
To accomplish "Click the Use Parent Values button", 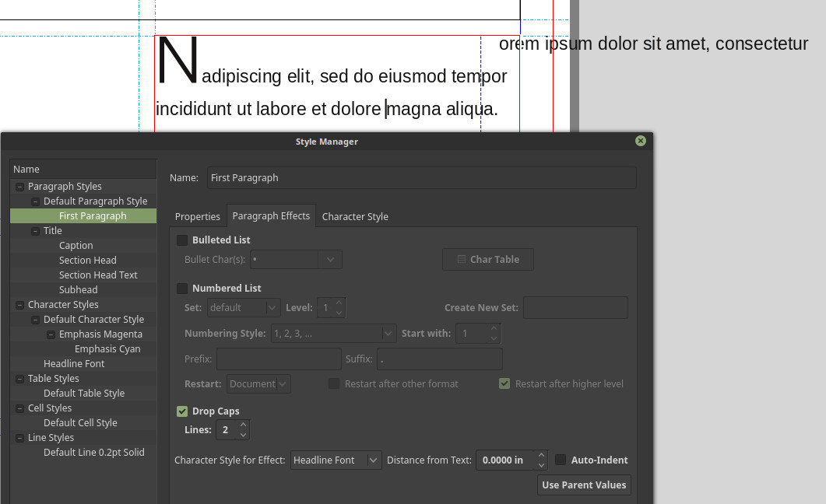I will pyautogui.click(x=584, y=485).
